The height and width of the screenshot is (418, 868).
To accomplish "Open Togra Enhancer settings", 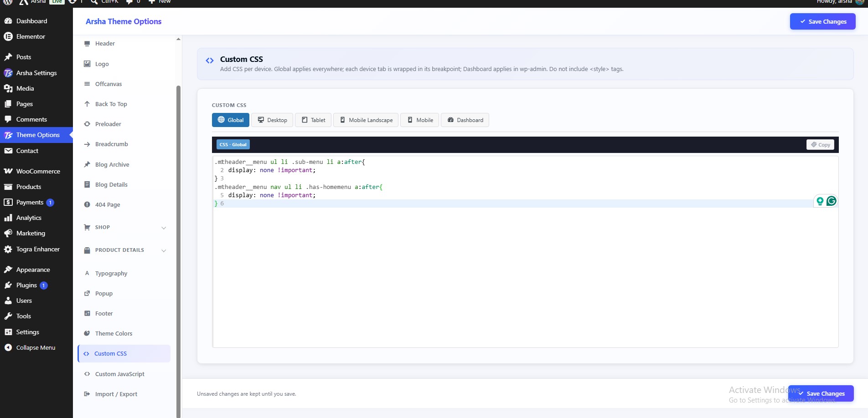I will point(38,249).
